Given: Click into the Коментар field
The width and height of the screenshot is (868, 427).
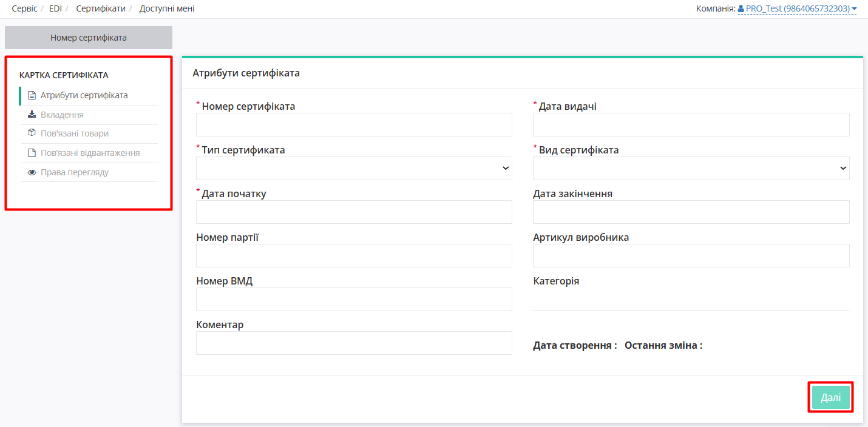Looking at the screenshot, I should (354, 343).
